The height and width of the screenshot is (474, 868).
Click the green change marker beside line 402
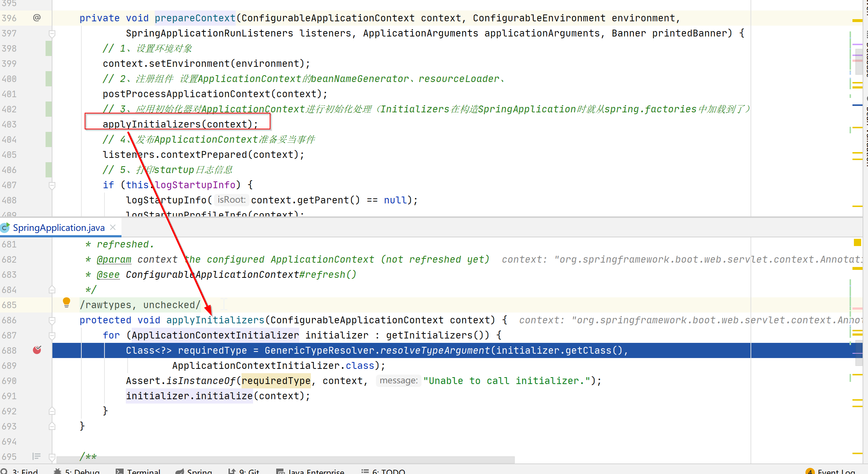pyautogui.click(x=48, y=109)
